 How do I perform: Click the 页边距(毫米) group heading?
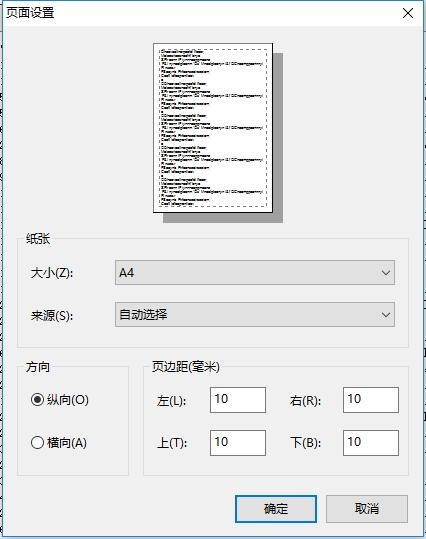click(186, 367)
